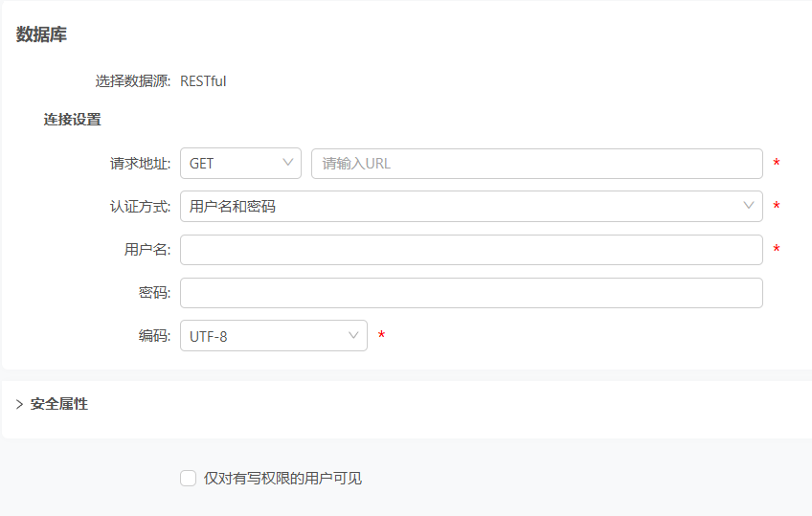
Task: Click the 请求地址 label
Action: pos(140,164)
